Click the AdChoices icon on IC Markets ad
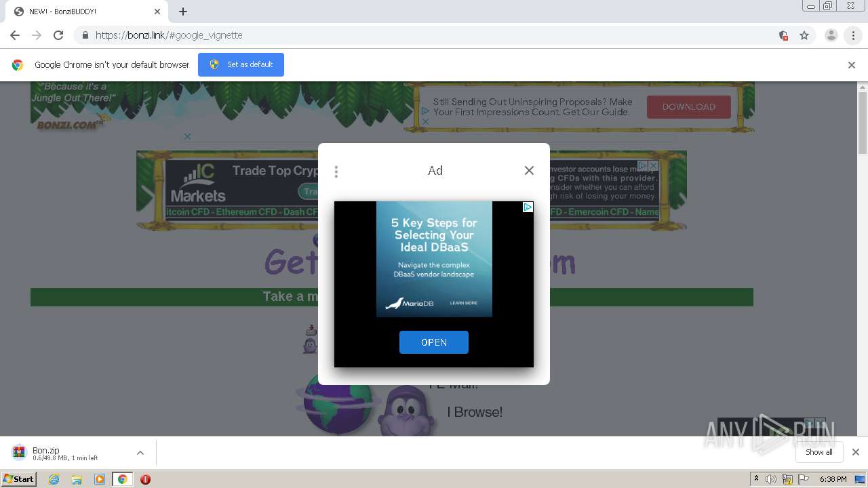The width and height of the screenshot is (868, 488). pyautogui.click(x=642, y=165)
